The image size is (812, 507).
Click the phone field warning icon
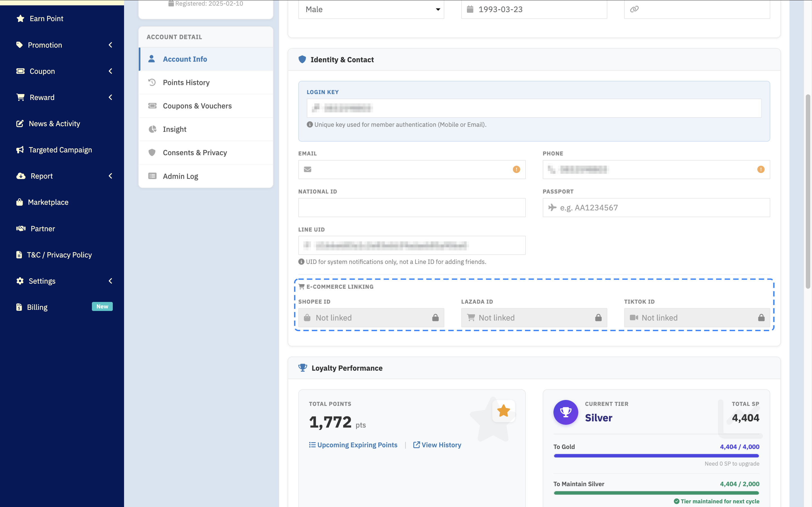761,169
